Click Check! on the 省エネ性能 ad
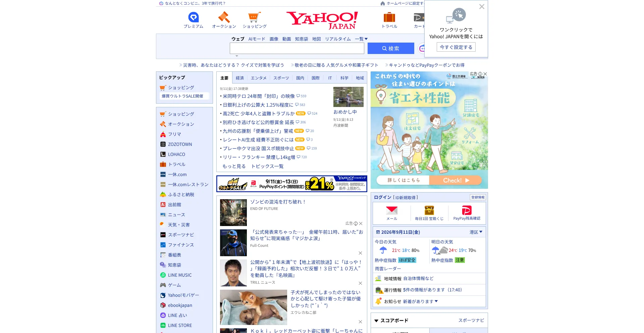This screenshot has width=644, height=333. click(x=455, y=180)
